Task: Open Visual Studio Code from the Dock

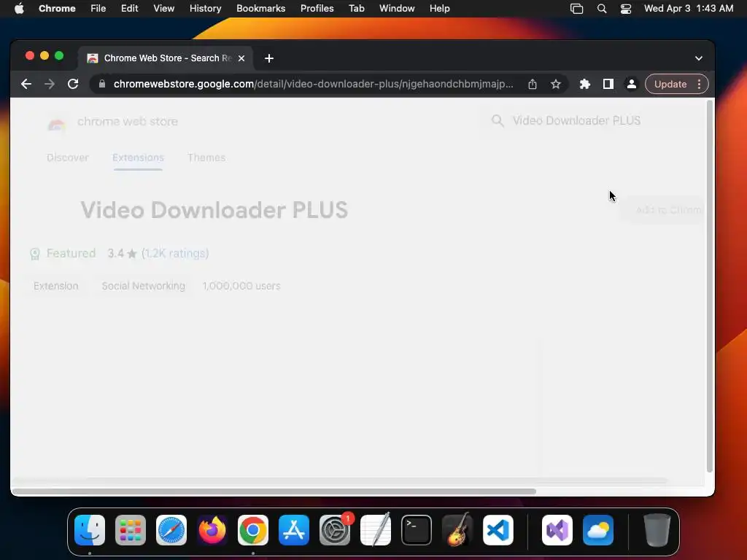Action: click(498, 530)
